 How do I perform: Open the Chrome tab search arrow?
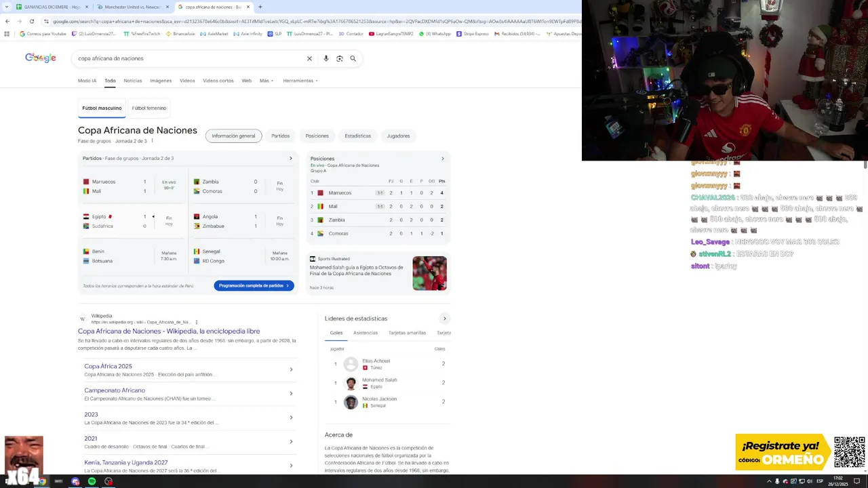pyautogui.click(x=7, y=7)
